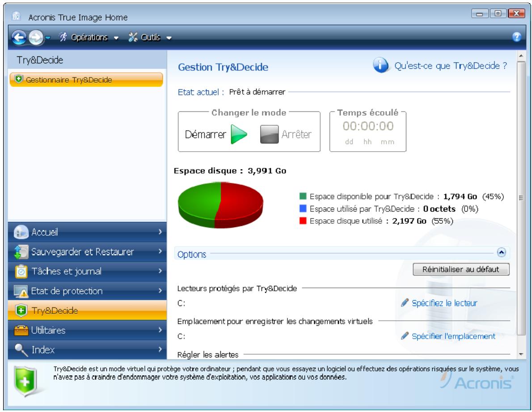Click the Index magnifying glass icon

[x=21, y=350]
